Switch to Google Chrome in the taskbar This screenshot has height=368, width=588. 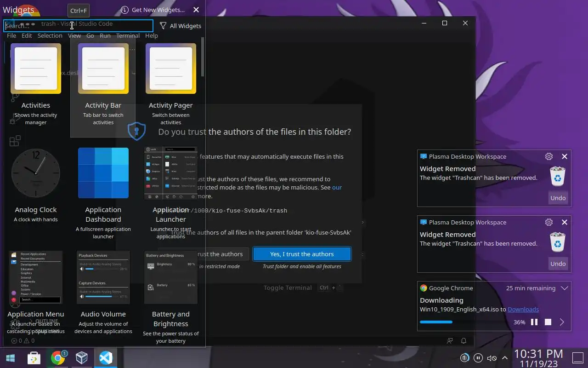[58, 358]
